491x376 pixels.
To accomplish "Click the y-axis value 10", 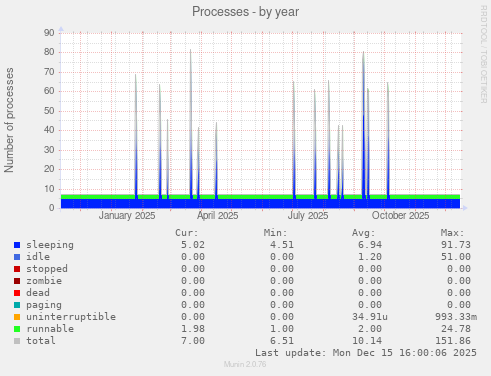I will [x=49, y=189].
